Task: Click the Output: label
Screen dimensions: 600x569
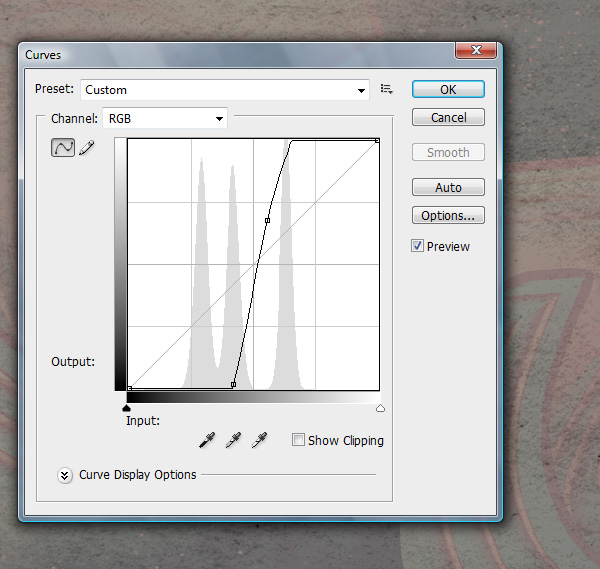Action: [x=73, y=362]
